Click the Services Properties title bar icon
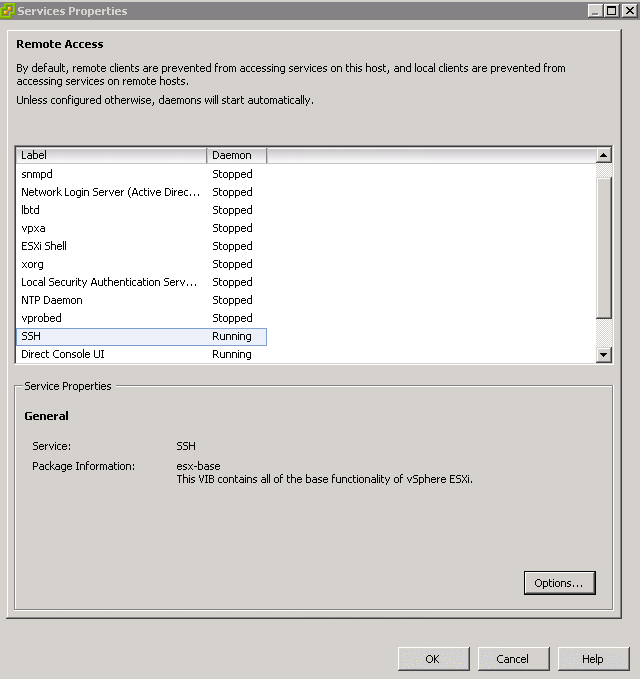 pos(9,11)
